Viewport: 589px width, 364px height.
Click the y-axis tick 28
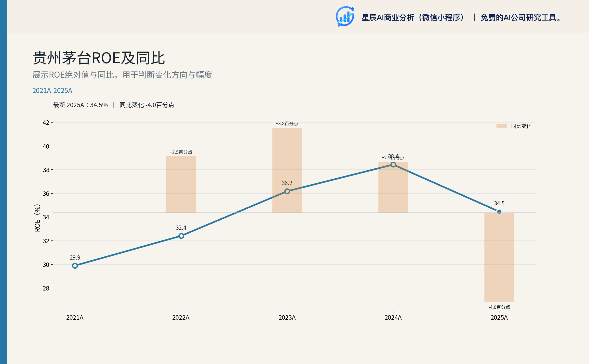click(46, 288)
